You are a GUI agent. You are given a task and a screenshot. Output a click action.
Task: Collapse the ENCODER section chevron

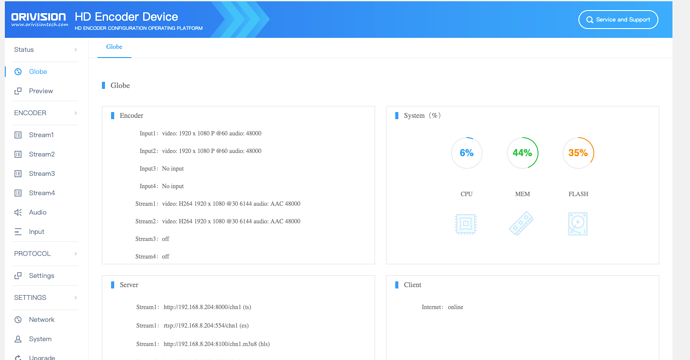coord(76,113)
